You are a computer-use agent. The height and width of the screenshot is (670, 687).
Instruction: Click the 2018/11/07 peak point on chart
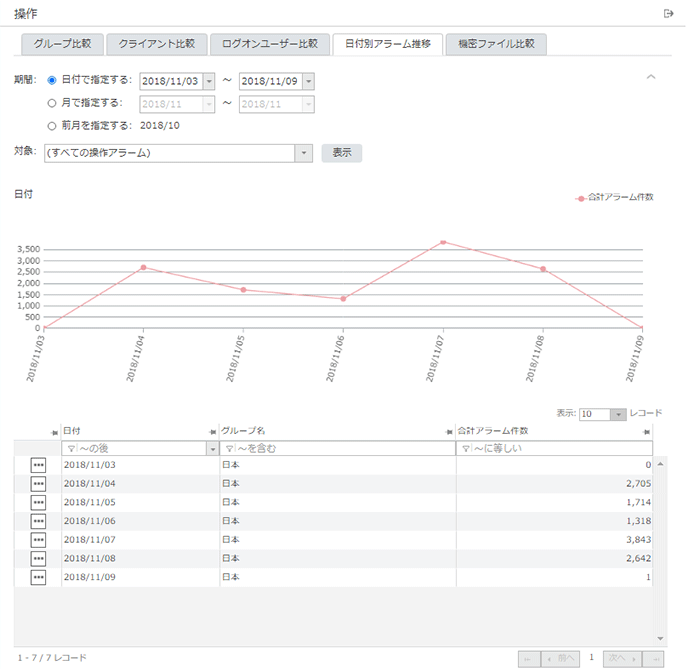tap(443, 242)
